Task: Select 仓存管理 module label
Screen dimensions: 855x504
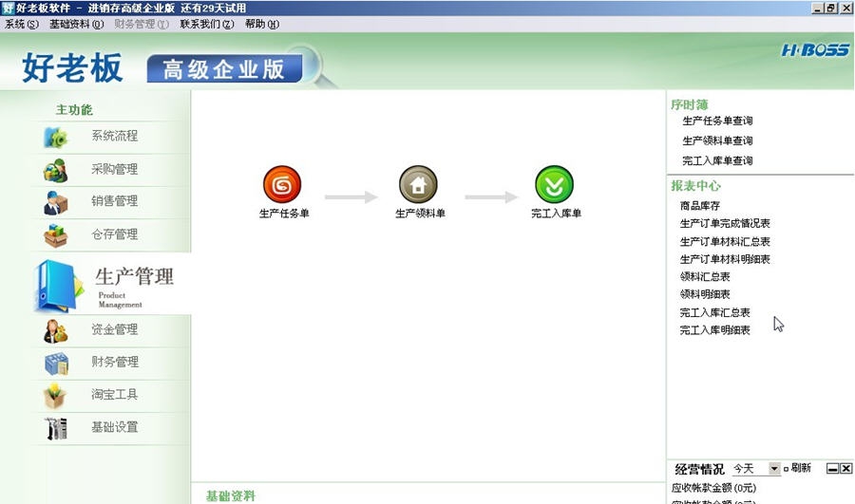Action: [x=115, y=234]
